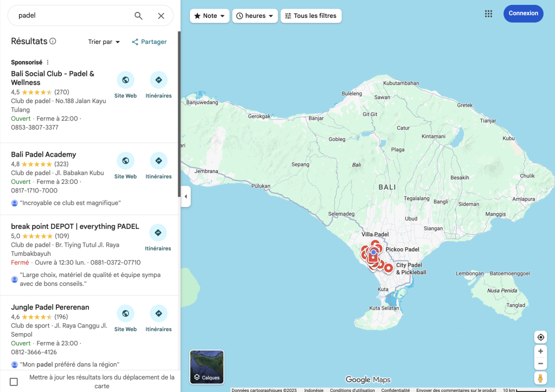The image size is (555, 392).
Task: Click the City Padel & Pickleball map marker
Action: (x=388, y=268)
